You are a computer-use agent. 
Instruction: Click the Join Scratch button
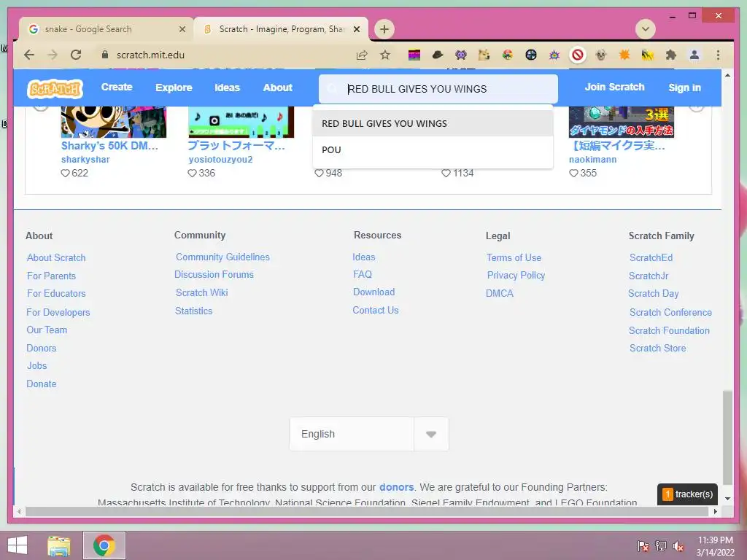[614, 87]
